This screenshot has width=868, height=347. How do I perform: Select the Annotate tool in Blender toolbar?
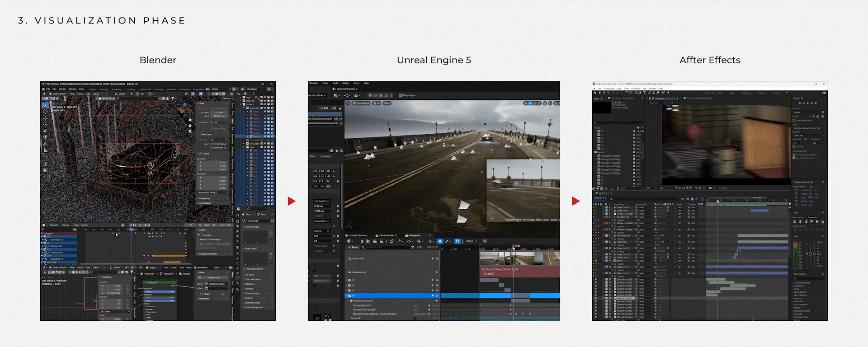[x=45, y=144]
